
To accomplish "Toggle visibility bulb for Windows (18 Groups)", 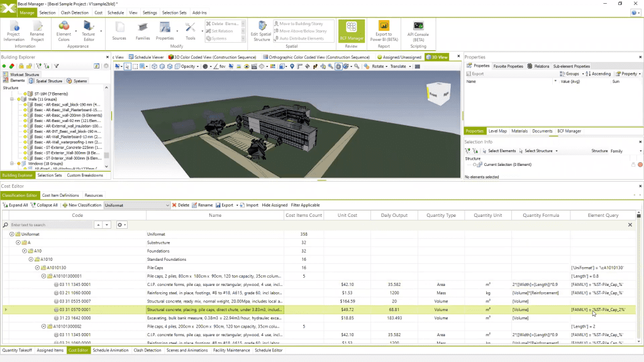I will pyautogui.click(x=19, y=164).
